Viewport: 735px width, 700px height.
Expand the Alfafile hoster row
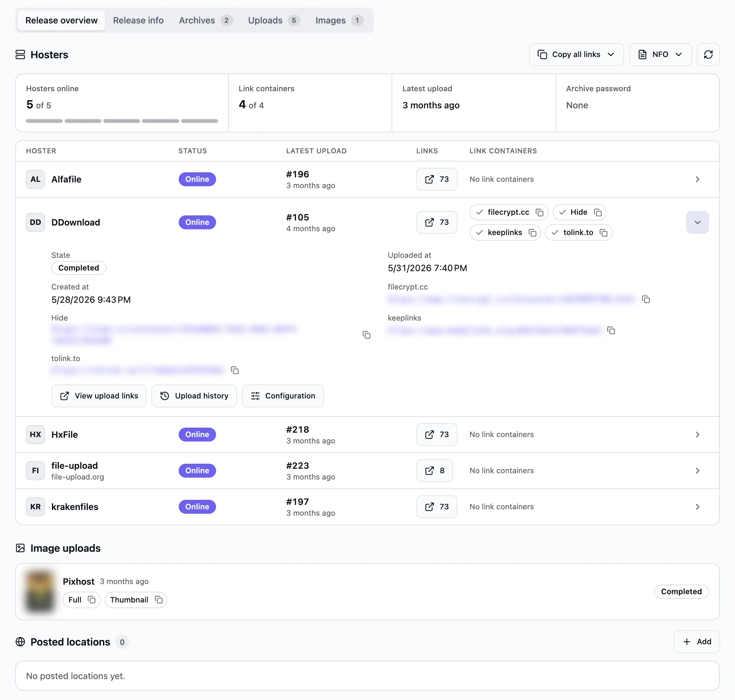tap(697, 179)
